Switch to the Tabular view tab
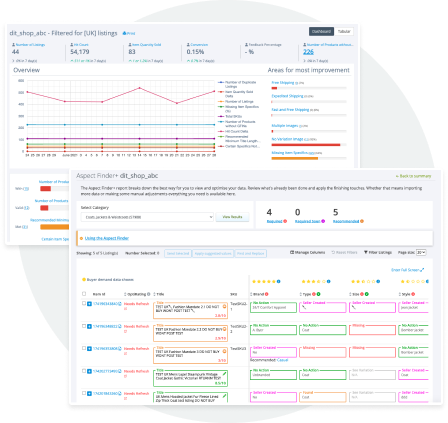This screenshot has width=448, height=423. click(344, 31)
